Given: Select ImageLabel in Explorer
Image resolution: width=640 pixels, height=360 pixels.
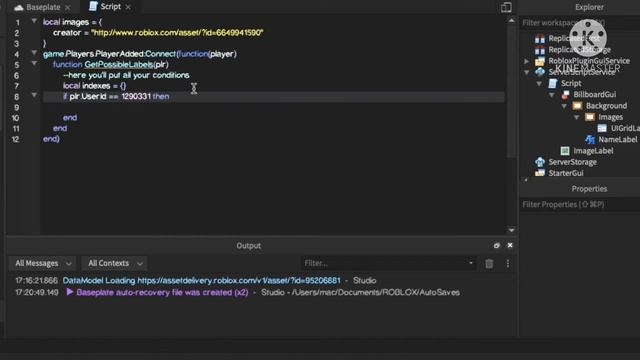Looking at the screenshot, I should [x=593, y=151].
